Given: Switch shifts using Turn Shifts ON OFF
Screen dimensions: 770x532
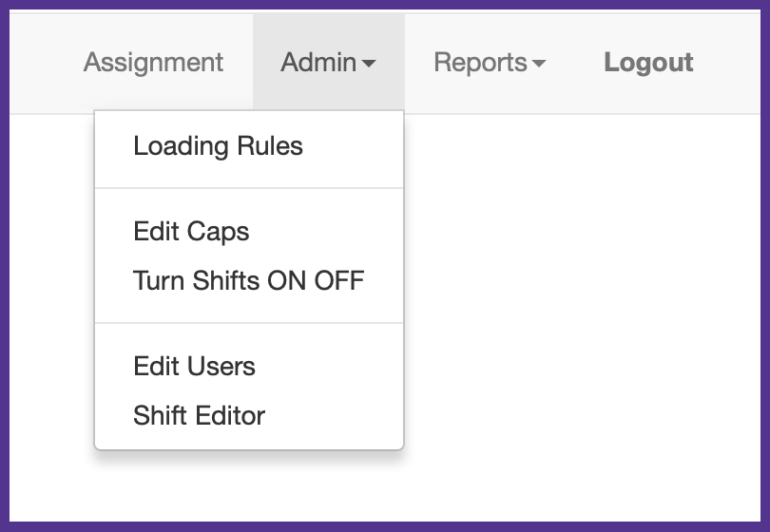Looking at the screenshot, I should (248, 281).
